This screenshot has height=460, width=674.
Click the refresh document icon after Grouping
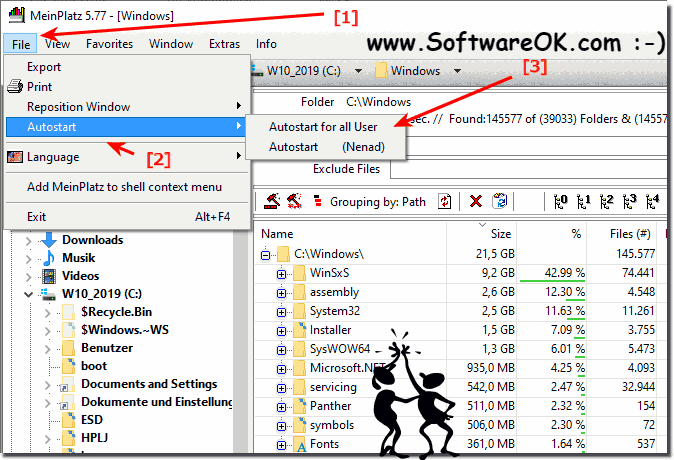coord(445,201)
